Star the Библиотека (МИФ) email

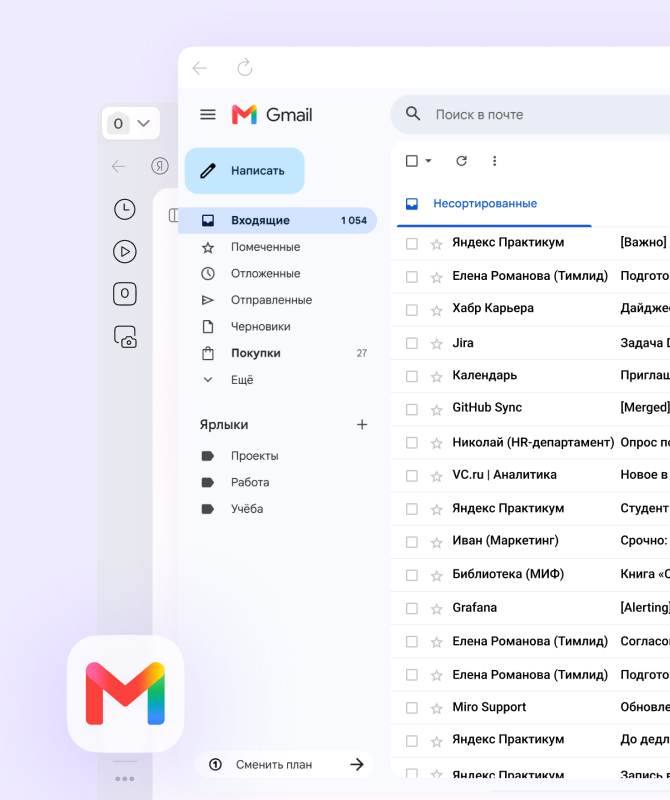click(436, 576)
